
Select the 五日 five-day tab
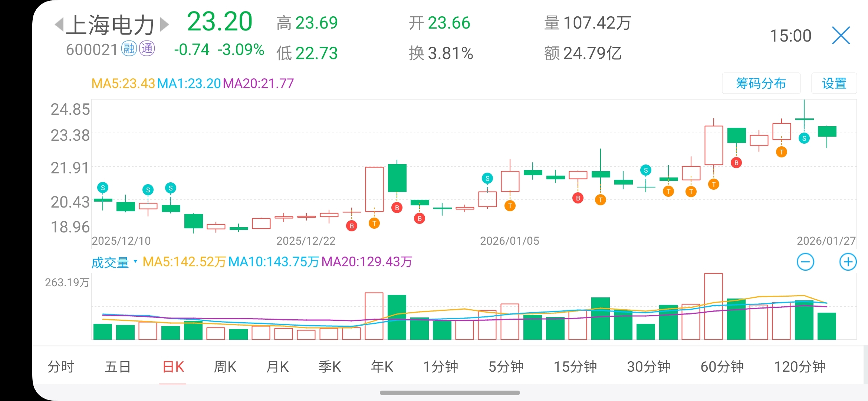(x=118, y=367)
